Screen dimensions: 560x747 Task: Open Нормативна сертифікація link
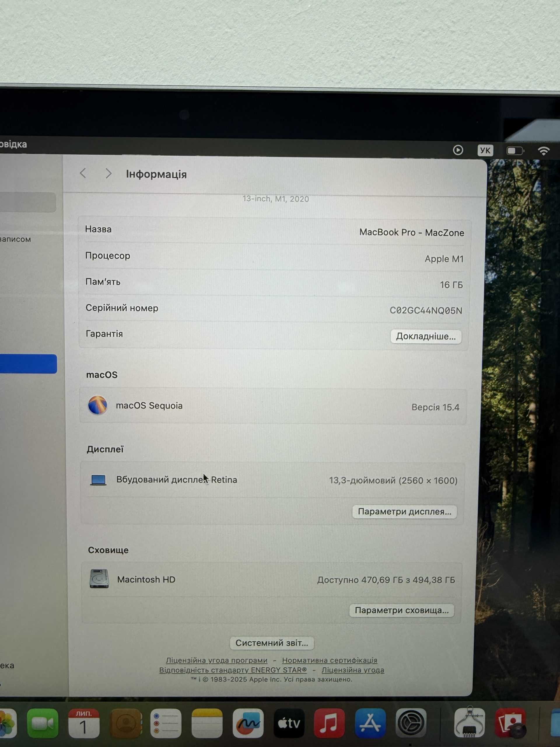pyautogui.click(x=330, y=660)
